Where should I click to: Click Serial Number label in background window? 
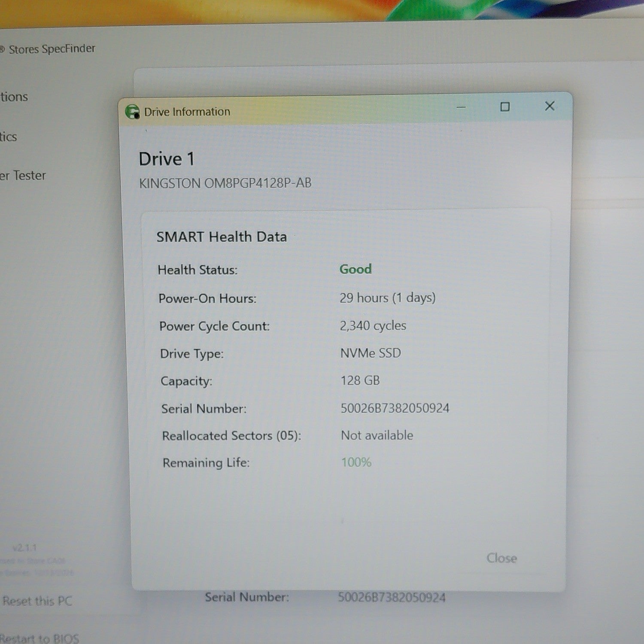click(x=247, y=597)
